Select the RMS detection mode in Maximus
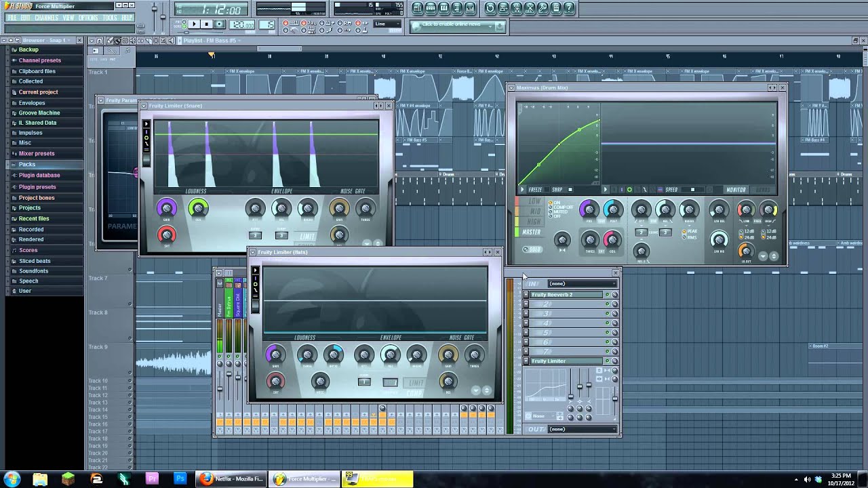This screenshot has width=868, height=488. (690, 237)
